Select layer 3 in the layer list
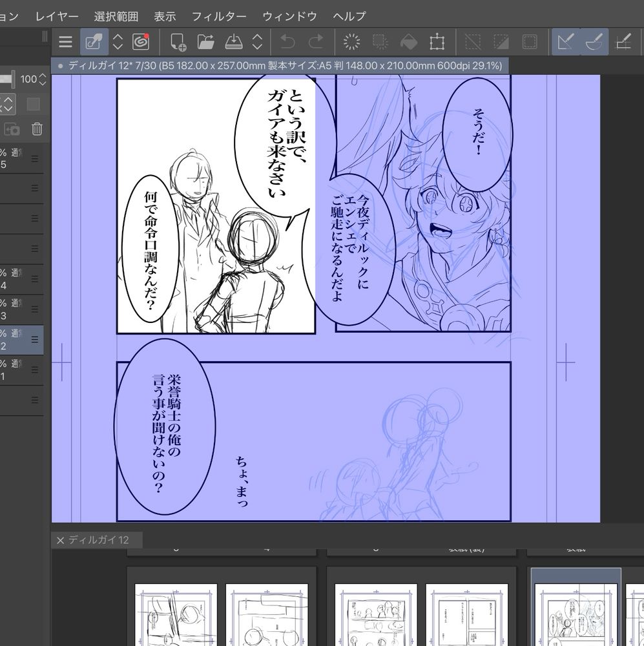This screenshot has height=646, width=644. click(21, 309)
